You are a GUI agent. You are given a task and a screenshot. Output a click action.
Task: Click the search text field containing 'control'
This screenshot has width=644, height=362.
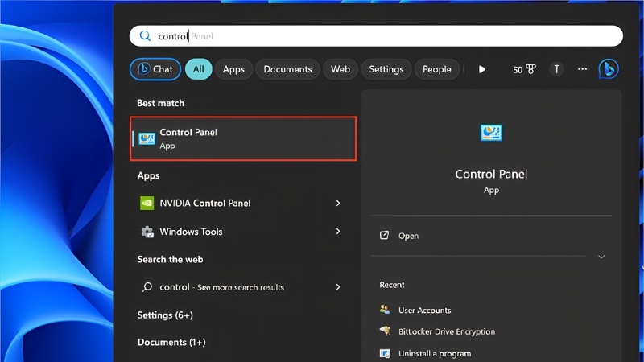point(376,35)
